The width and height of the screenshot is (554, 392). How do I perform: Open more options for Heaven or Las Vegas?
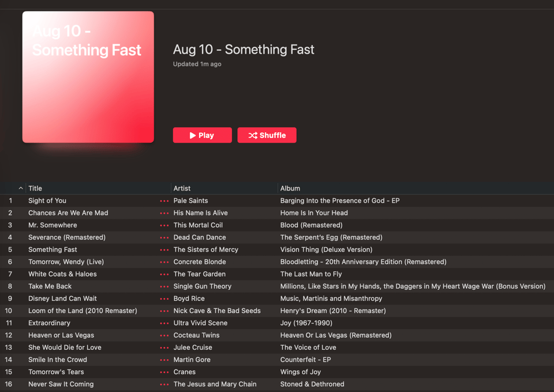coord(164,335)
